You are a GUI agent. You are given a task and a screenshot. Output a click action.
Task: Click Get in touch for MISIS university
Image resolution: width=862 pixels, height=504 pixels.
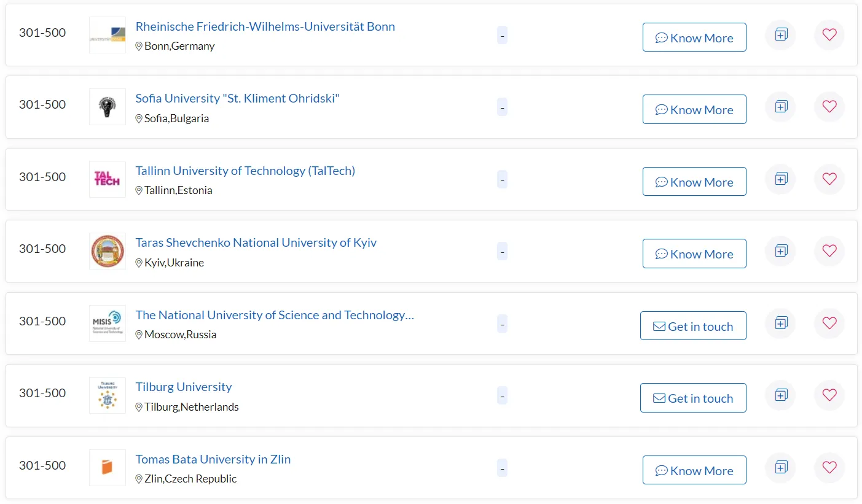coord(693,326)
